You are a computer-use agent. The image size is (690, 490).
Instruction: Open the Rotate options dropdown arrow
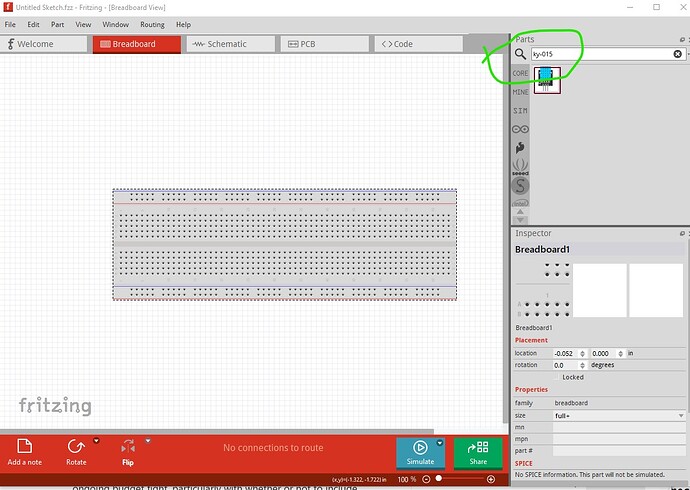[96, 440]
